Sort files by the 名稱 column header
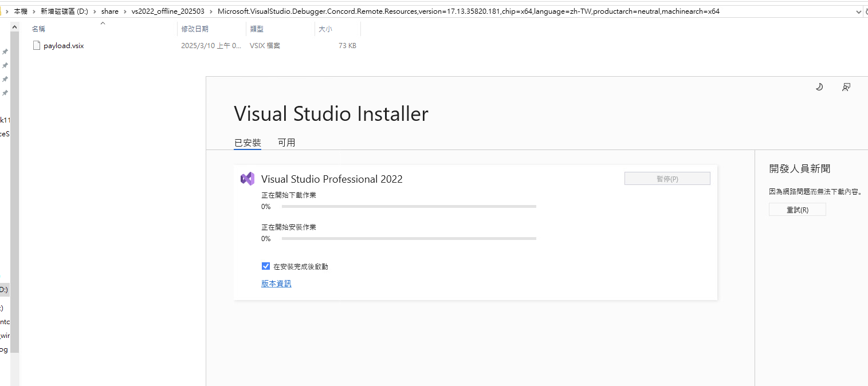Viewport: 868px width, 386px height. 38,29
